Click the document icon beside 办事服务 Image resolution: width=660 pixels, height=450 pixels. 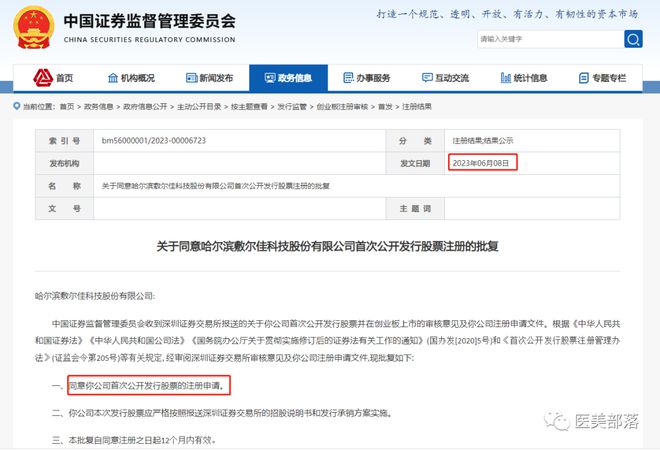(x=349, y=78)
